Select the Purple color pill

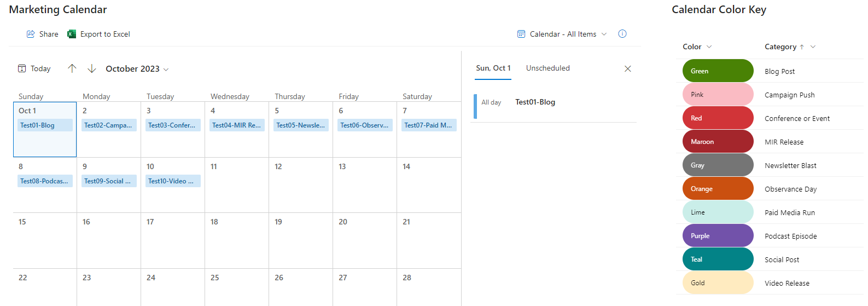[x=718, y=236]
